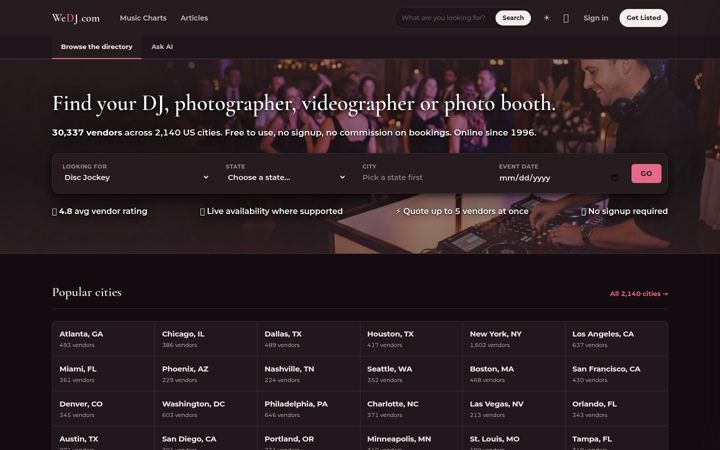
Task: Open the Houston, TX city card
Action: (x=411, y=339)
